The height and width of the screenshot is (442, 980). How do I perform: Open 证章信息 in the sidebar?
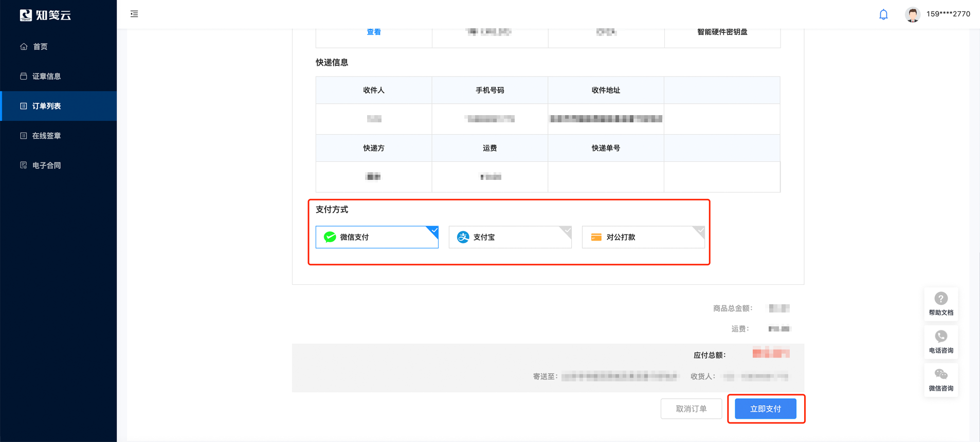[x=59, y=76]
